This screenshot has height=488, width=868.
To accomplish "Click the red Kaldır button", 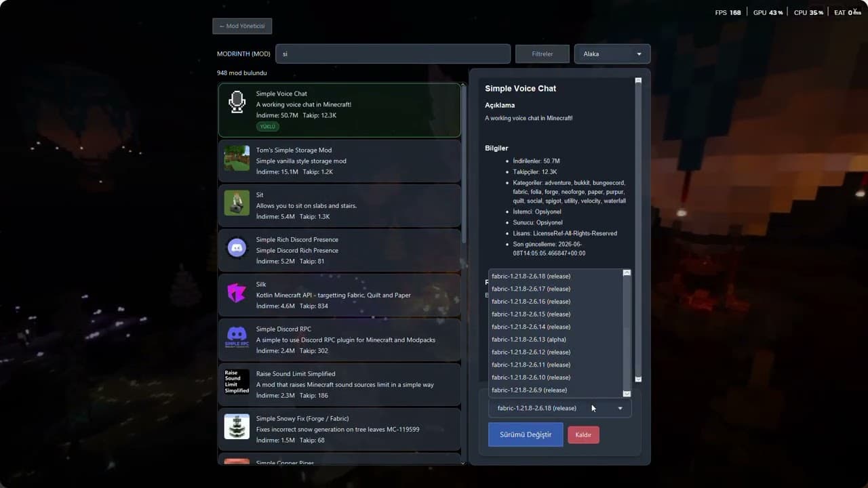I will pyautogui.click(x=583, y=434).
